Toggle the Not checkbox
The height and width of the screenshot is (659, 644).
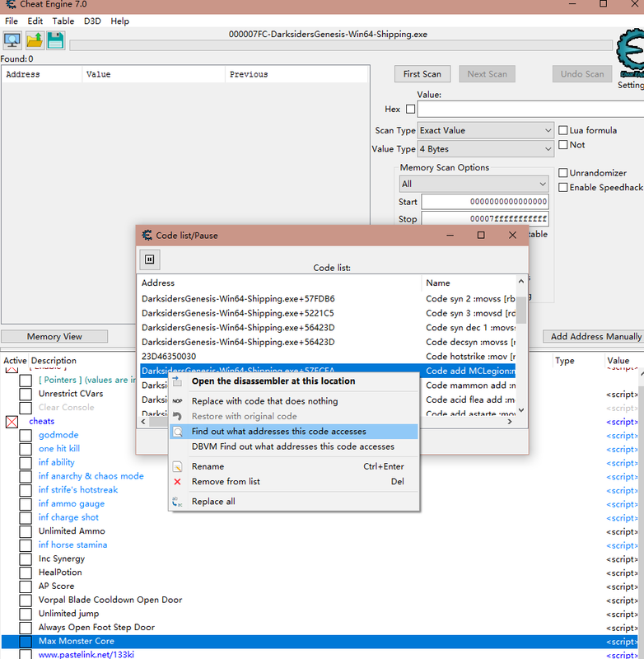563,145
